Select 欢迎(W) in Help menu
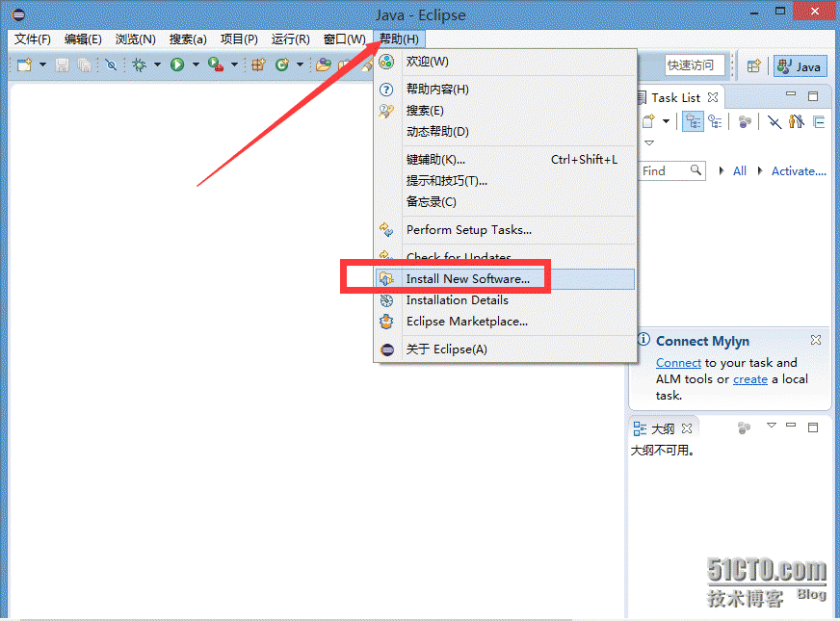 (505, 62)
